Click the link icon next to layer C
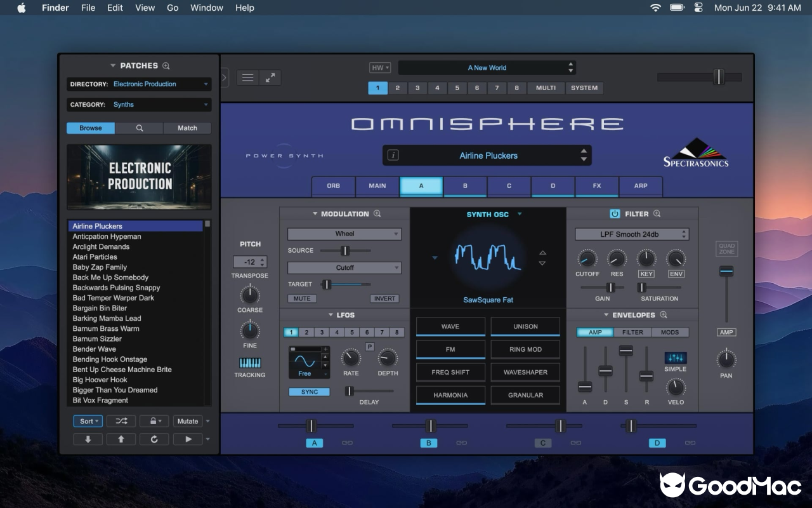Viewport: 812px width, 508px height. pos(575,443)
